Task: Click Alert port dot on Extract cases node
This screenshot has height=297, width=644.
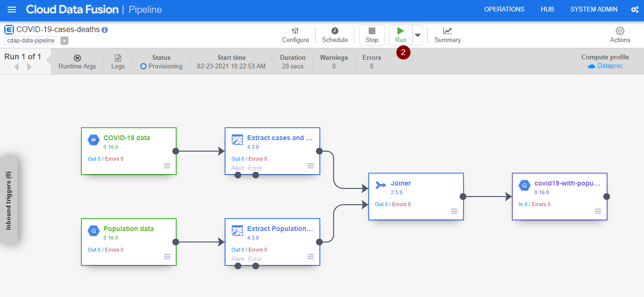Action: click(x=238, y=175)
